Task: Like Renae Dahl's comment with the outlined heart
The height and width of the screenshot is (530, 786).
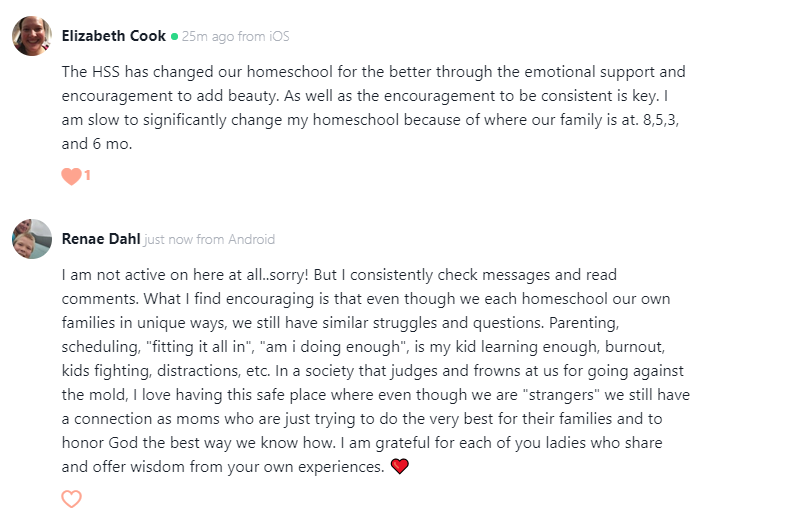Action: (71, 499)
